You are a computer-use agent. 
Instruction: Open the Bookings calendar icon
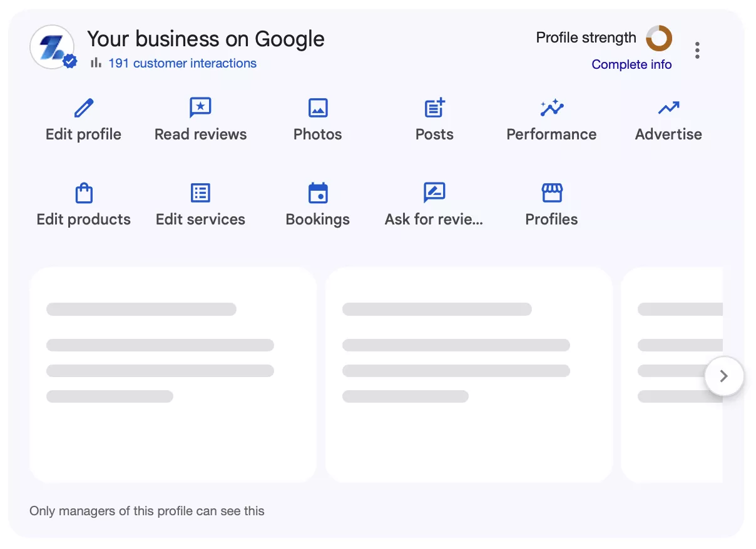pyautogui.click(x=318, y=193)
